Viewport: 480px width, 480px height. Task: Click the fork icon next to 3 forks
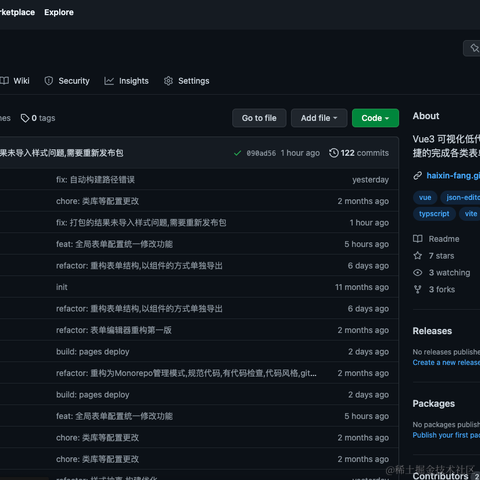[x=418, y=289]
